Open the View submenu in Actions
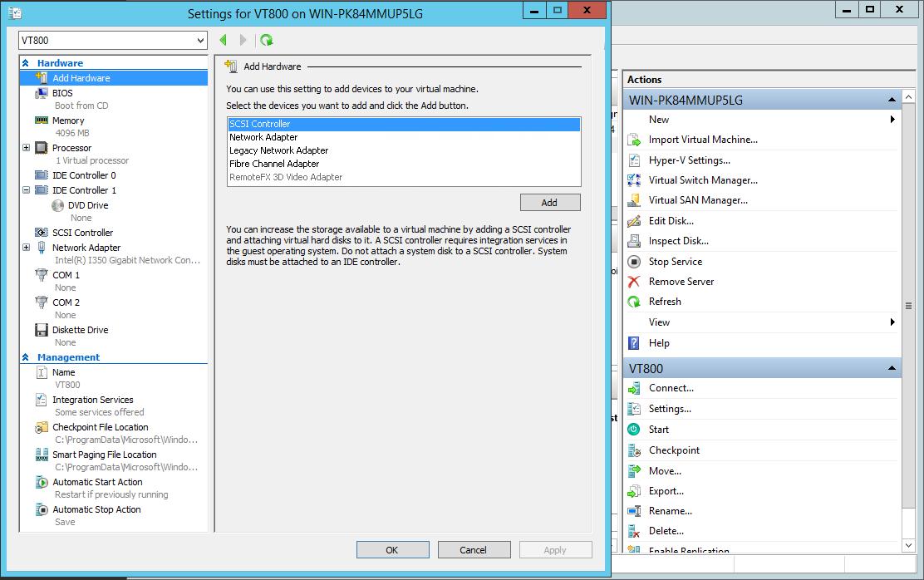Screen dimensions: 924x580 892,322
